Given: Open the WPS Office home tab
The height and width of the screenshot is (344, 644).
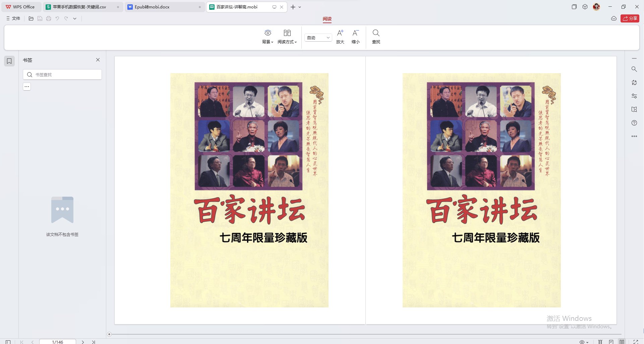Looking at the screenshot, I should coord(21,7).
